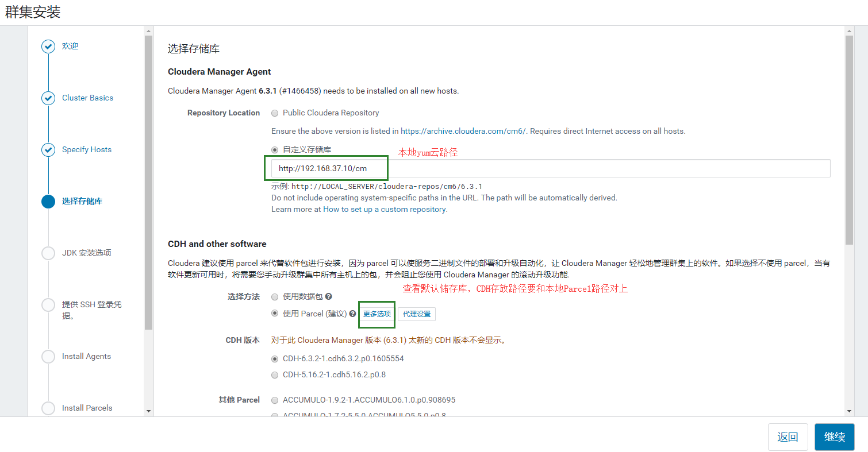868x452 pixels.
Task: Select ACCUMULO-1.9.2-1.ACCUMULO6.1.0.p0.908695 parcel
Action: coord(275,400)
